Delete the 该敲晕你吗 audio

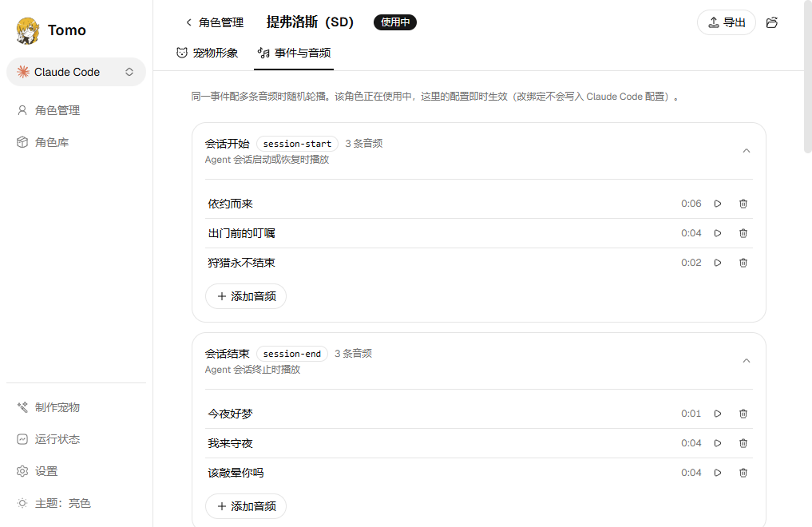click(743, 473)
